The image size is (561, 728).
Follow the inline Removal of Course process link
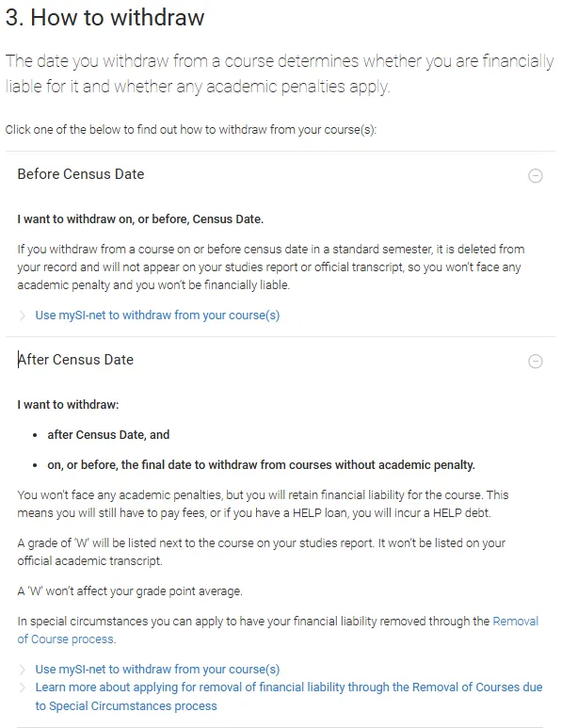278,630
